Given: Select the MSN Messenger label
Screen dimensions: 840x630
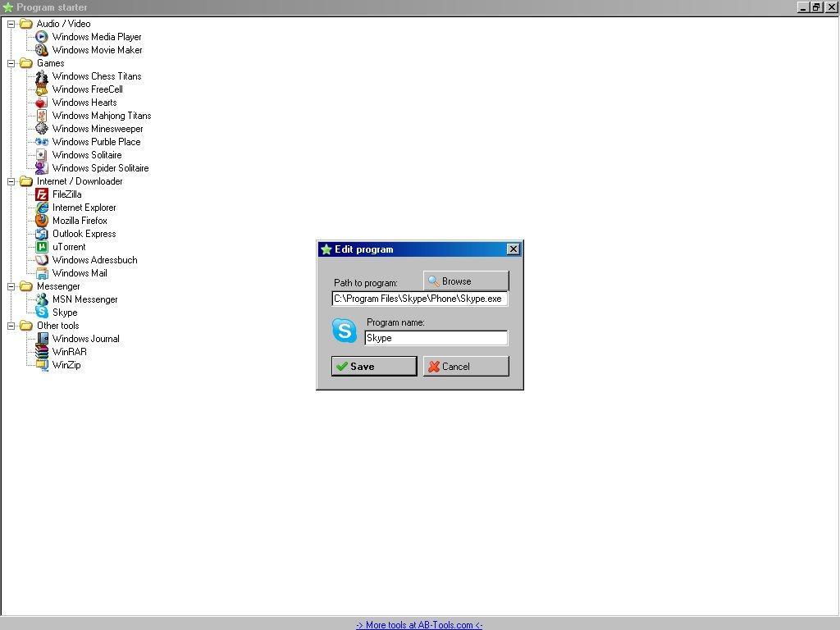Looking at the screenshot, I should (x=85, y=299).
